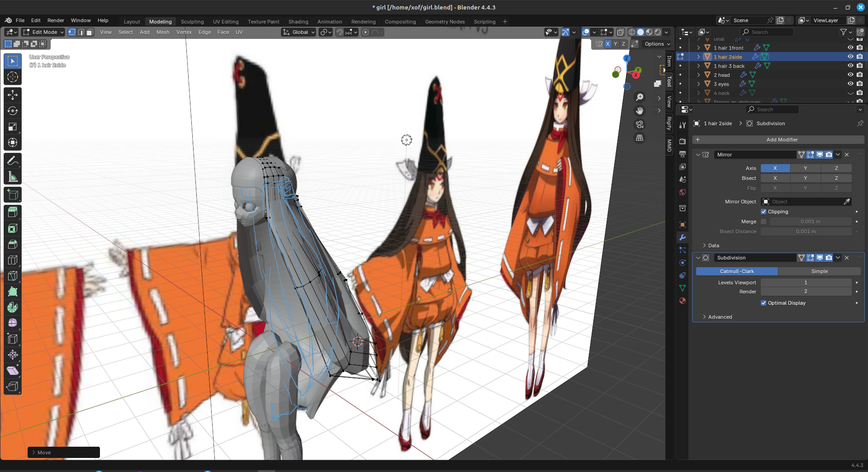Switch to edge select mode
868x472 pixels.
tap(81, 32)
